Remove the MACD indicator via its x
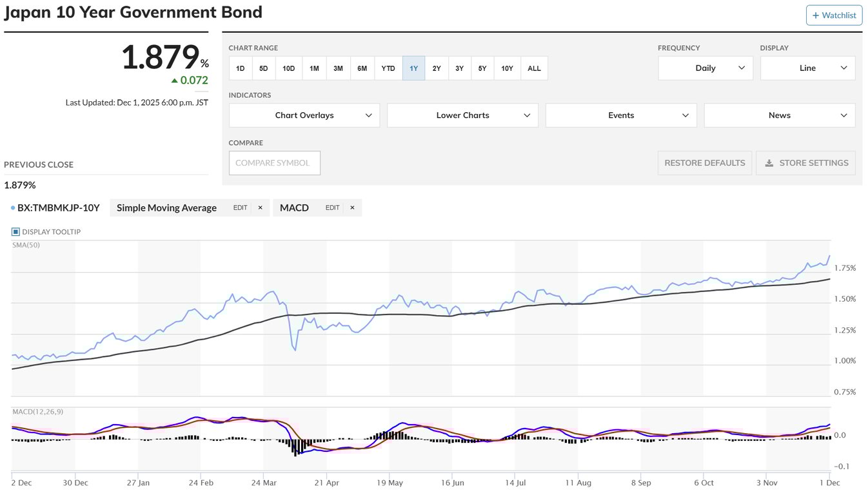Screen dimensions: 868x495 [352, 208]
